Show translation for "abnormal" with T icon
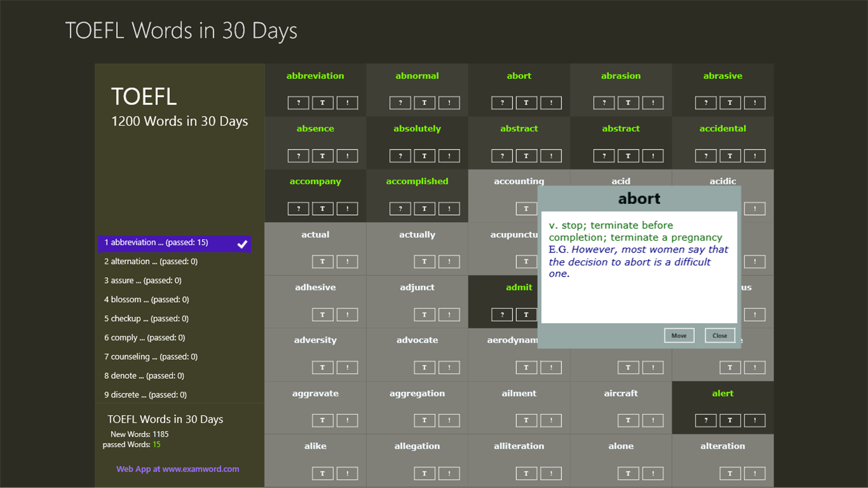Image resolution: width=868 pixels, height=488 pixels. (424, 102)
